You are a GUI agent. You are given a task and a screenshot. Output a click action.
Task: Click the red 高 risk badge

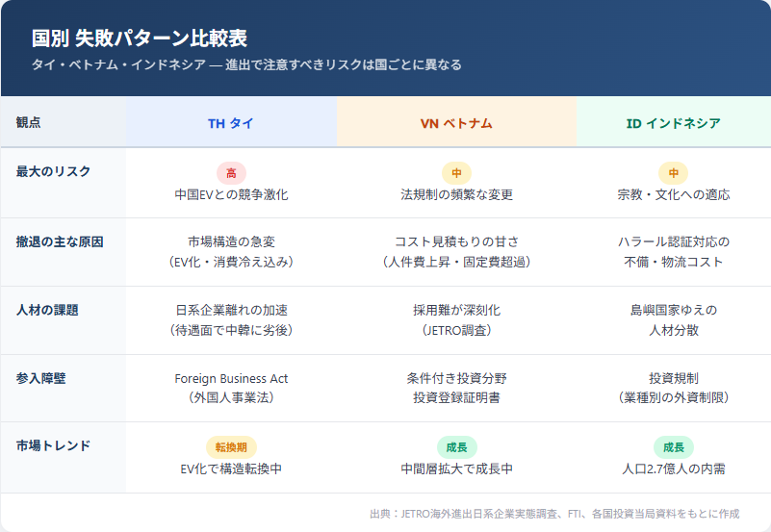pos(231,173)
